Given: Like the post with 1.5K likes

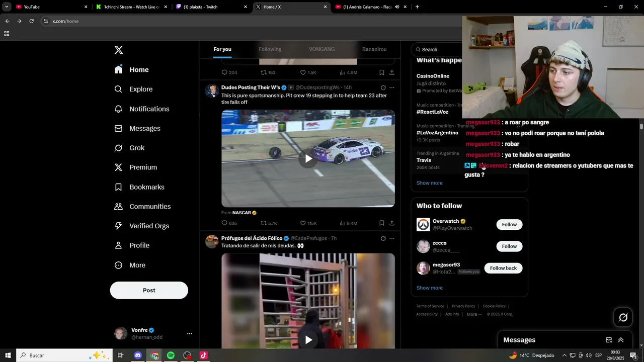Looking at the screenshot, I should click(x=308, y=73).
